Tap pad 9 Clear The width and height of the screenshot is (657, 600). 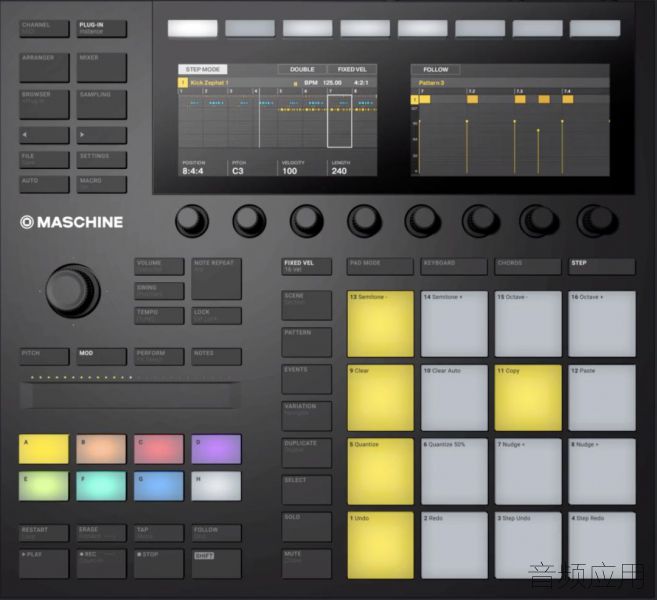(380, 398)
